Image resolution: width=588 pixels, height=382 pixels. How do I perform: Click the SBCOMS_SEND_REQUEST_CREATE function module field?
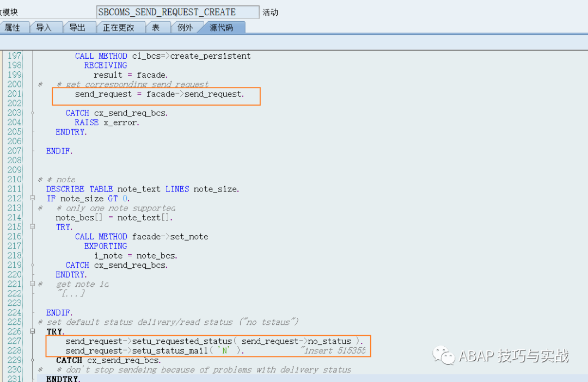click(x=177, y=12)
